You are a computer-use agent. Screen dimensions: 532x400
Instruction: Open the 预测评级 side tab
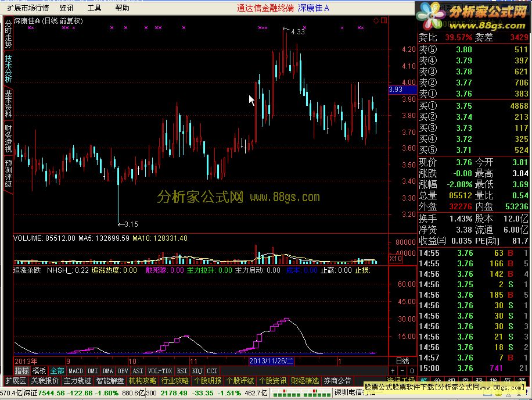click(x=8, y=173)
